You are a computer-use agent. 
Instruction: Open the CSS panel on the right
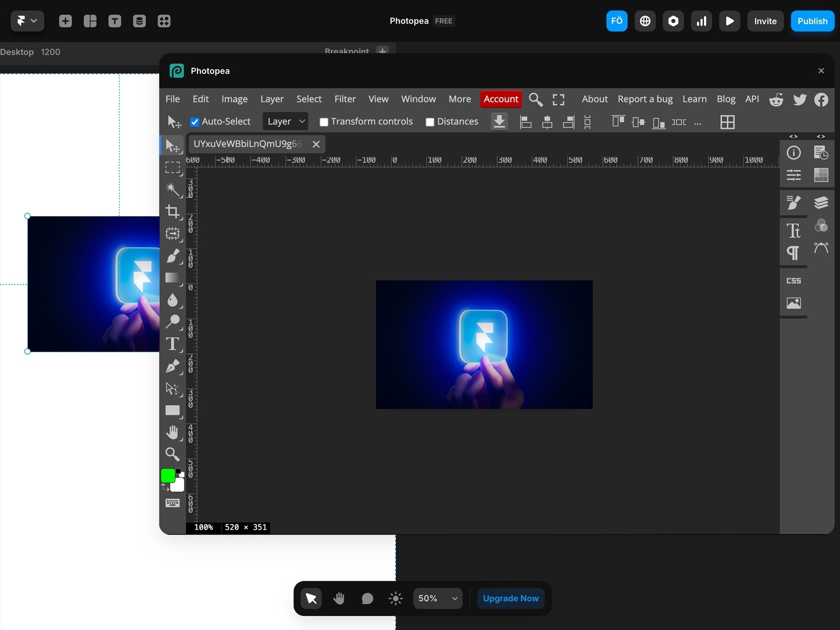(x=793, y=280)
